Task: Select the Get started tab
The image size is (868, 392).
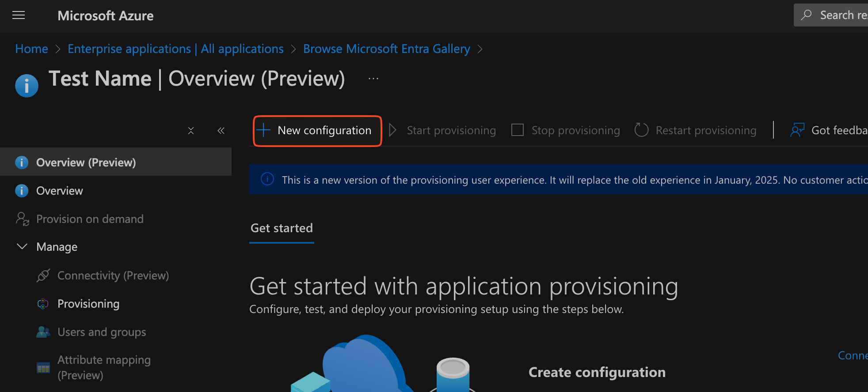Action: (x=282, y=228)
